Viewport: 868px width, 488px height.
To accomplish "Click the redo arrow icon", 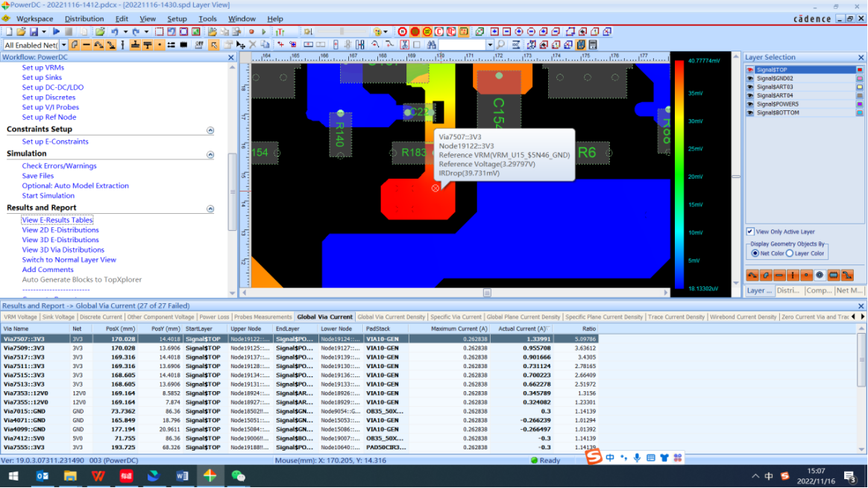I will click(x=136, y=31).
